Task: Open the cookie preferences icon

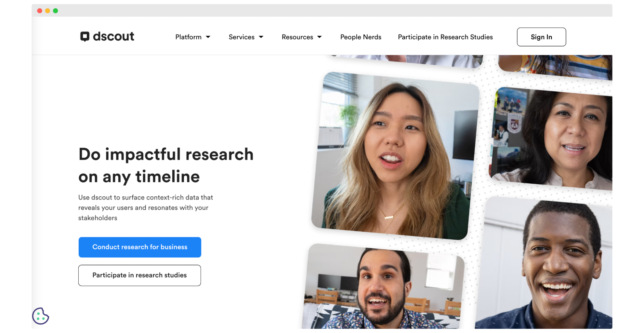Action: tap(41, 316)
